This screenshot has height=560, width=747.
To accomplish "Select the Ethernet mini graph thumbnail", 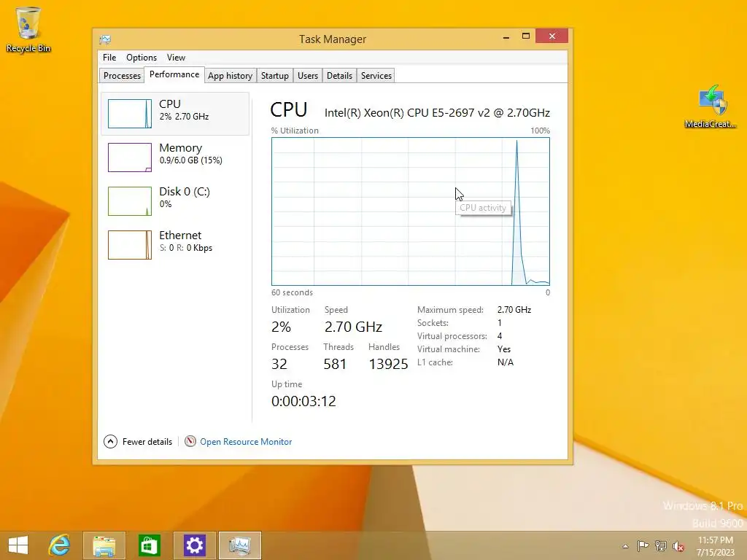I will [x=130, y=245].
